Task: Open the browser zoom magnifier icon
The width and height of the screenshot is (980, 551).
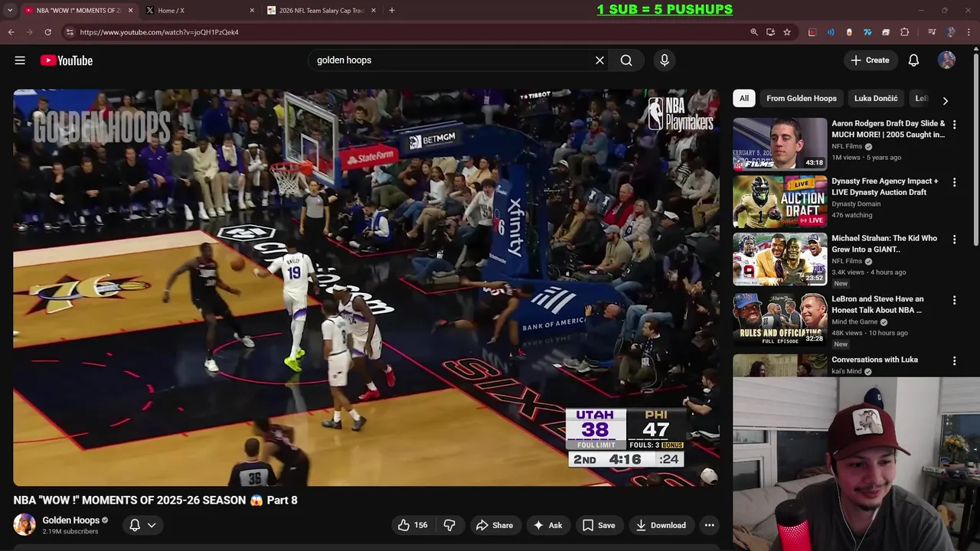Action: point(754,32)
